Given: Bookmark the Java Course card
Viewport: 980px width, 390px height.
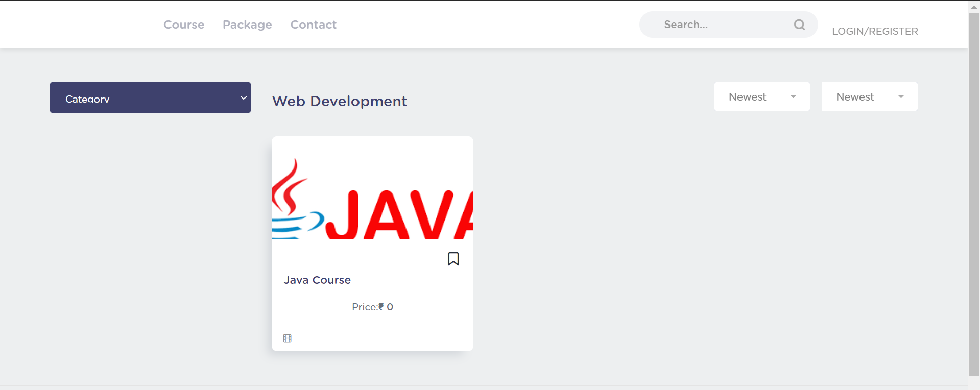Looking at the screenshot, I should [x=453, y=259].
